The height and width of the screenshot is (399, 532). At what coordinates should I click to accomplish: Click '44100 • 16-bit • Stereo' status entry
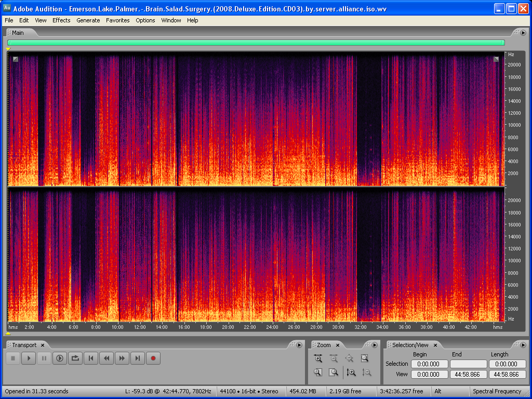(x=249, y=391)
